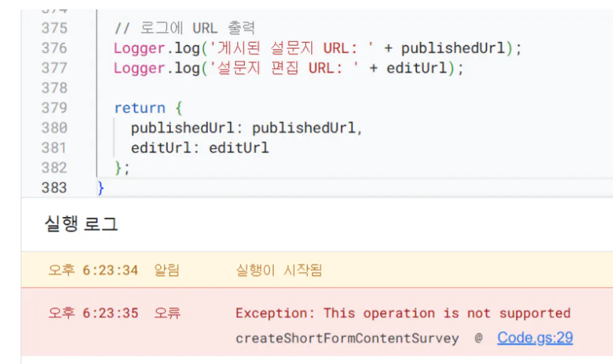Screen dimensions: 613x364
Task: Click the '실행 로그' panel heading
Action: (x=81, y=224)
